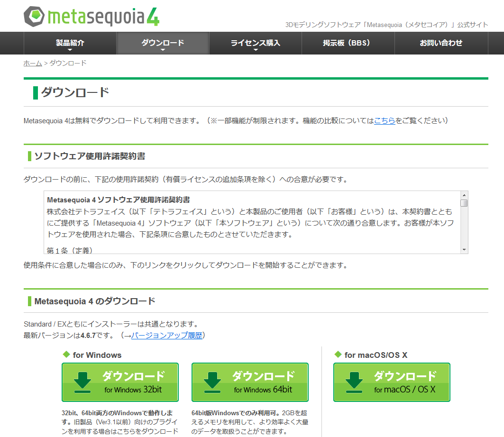Click the down arrow icon on Windows 32bit button
This screenshot has height=437, width=504.
coord(82,382)
